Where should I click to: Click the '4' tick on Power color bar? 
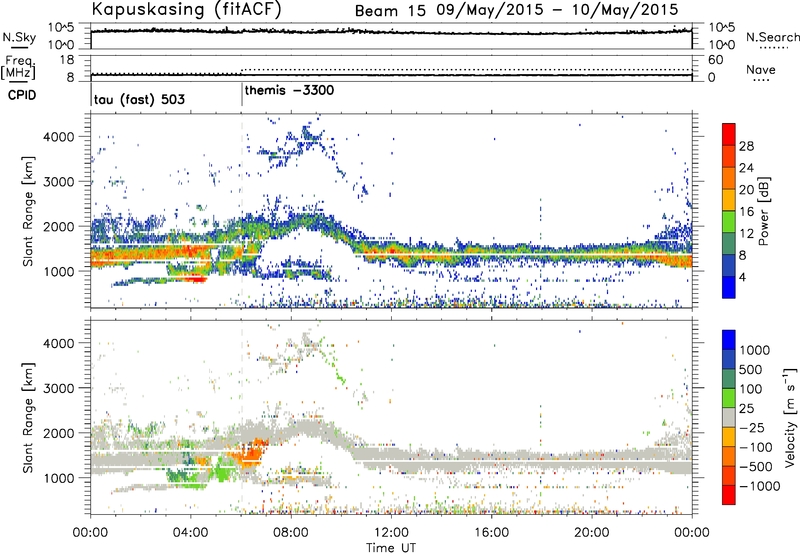742,277
